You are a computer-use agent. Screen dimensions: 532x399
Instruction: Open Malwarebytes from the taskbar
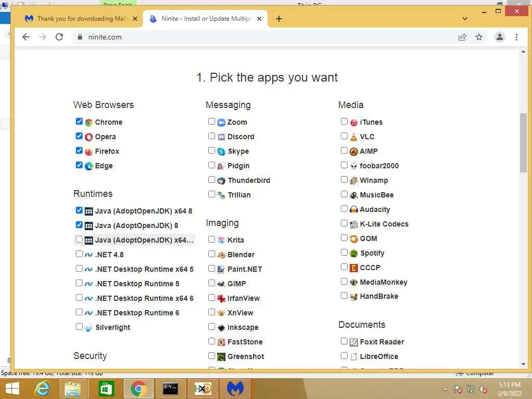(x=235, y=389)
